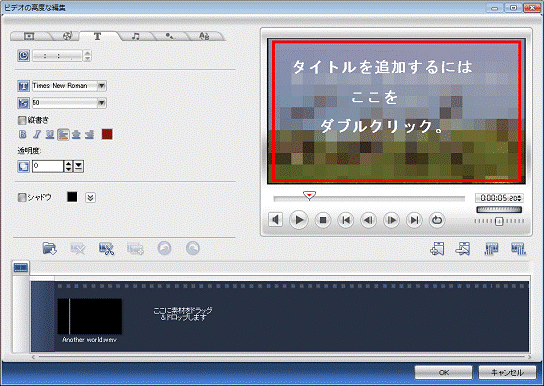Confirm with the OK button

pos(443,372)
